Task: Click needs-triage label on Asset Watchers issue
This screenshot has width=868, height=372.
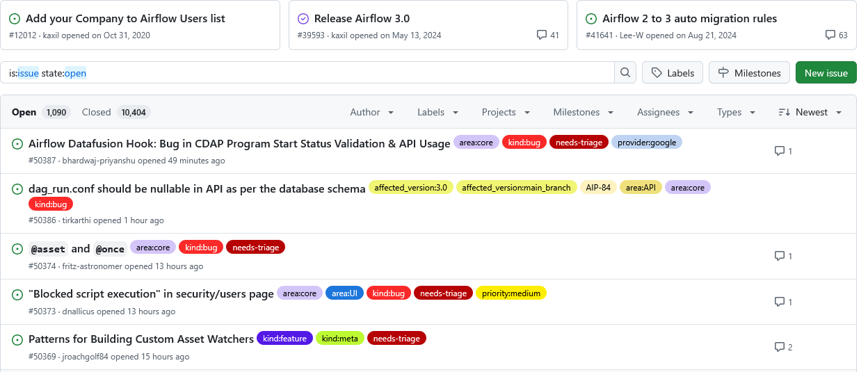Action: pyautogui.click(x=396, y=339)
